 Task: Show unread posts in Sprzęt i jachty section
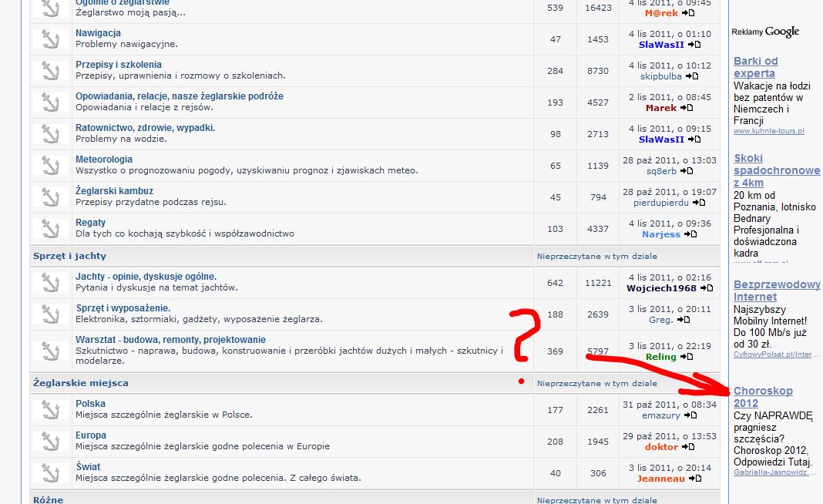[596, 256]
